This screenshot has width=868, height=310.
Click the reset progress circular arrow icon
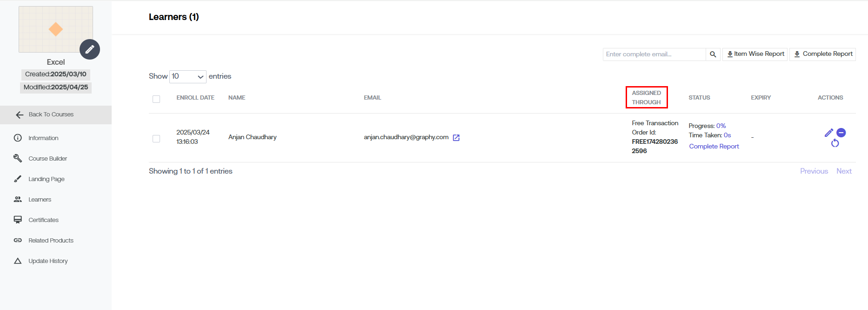point(835,143)
